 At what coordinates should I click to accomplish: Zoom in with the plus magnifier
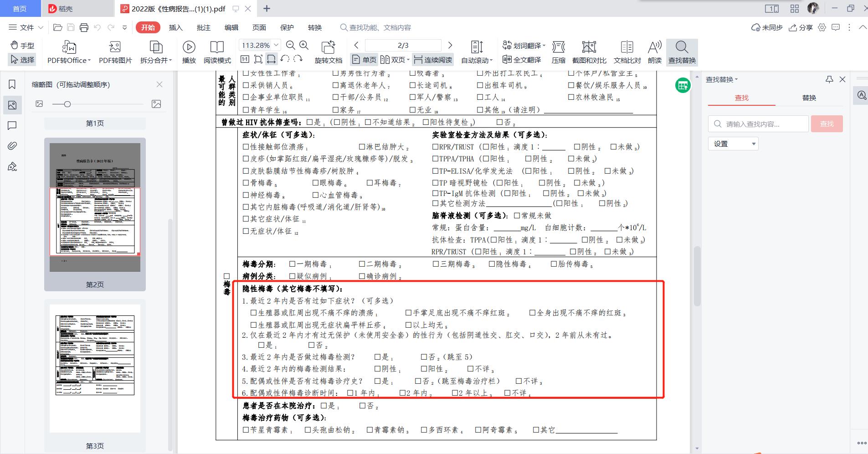click(304, 45)
